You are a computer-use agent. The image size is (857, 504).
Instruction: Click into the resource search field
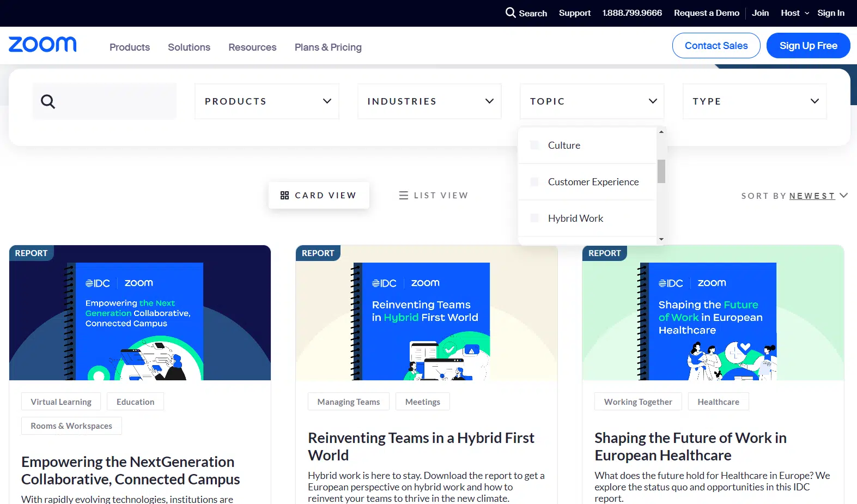click(x=105, y=101)
